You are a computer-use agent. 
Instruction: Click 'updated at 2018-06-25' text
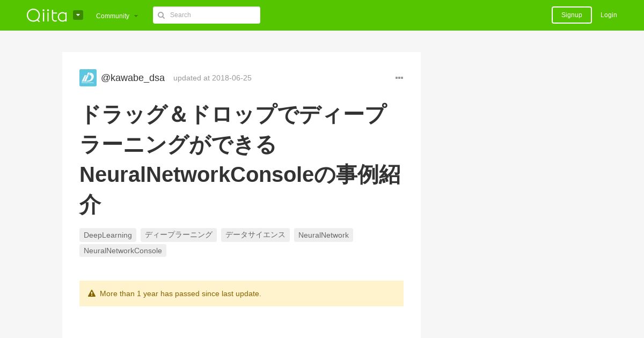click(213, 78)
